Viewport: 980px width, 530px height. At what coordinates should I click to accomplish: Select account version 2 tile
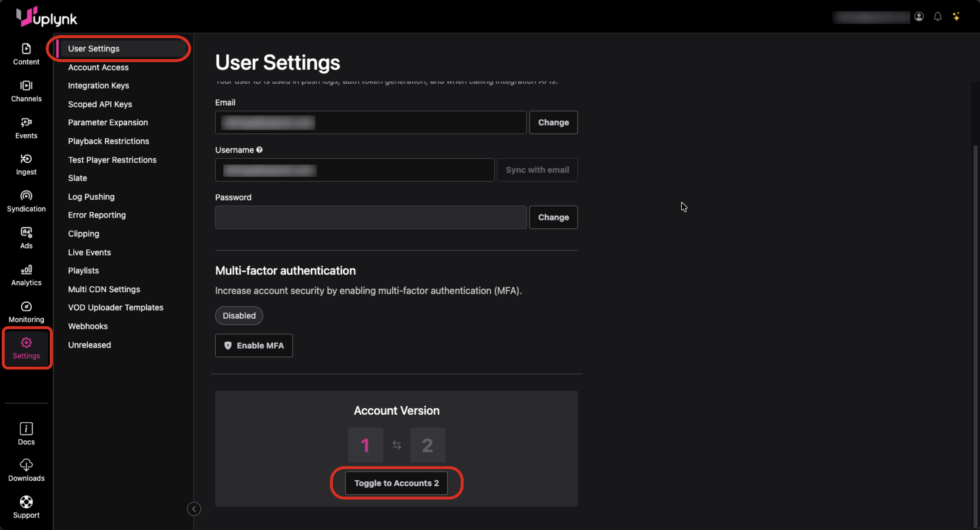(x=427, y=445)
